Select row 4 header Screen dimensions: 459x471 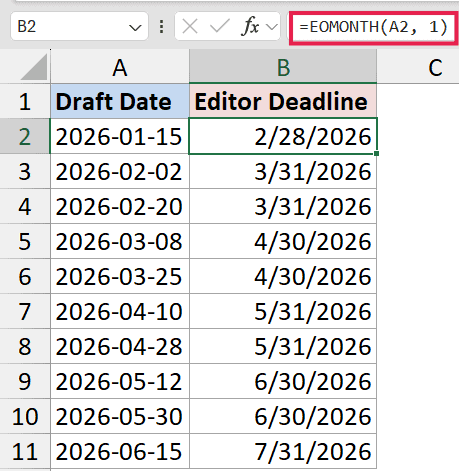point(25,206)
